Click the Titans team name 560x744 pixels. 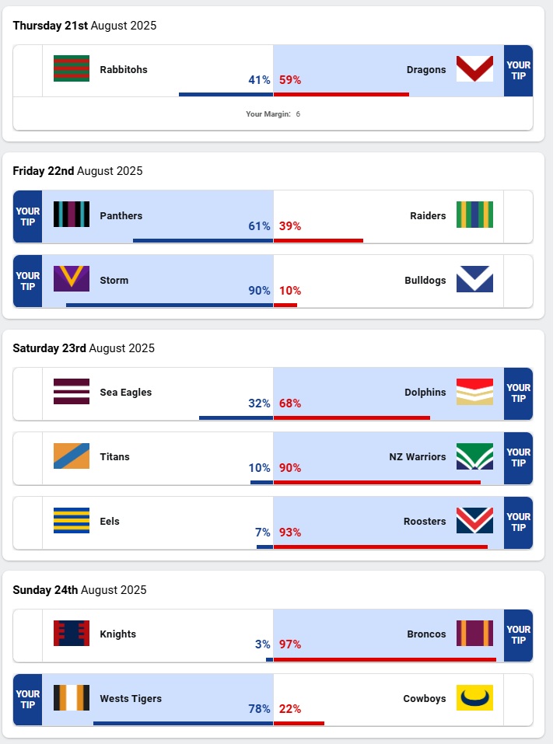pos(114,456)
